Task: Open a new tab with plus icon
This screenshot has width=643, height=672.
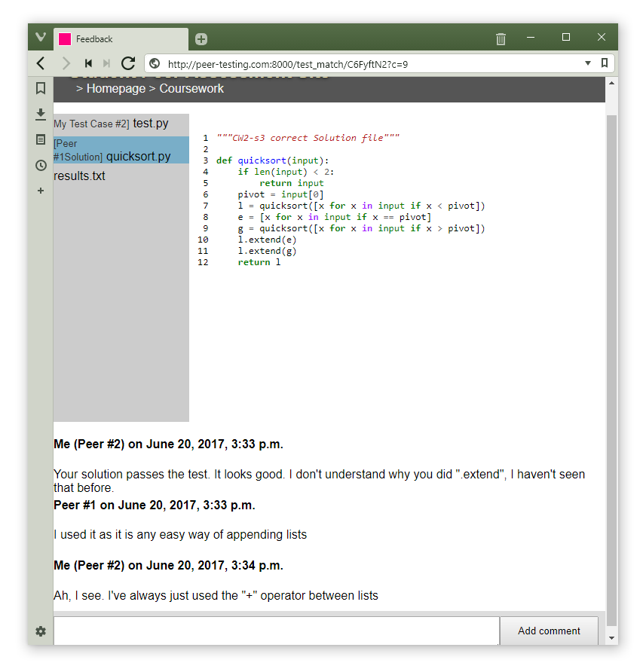Action: point(201,39)
